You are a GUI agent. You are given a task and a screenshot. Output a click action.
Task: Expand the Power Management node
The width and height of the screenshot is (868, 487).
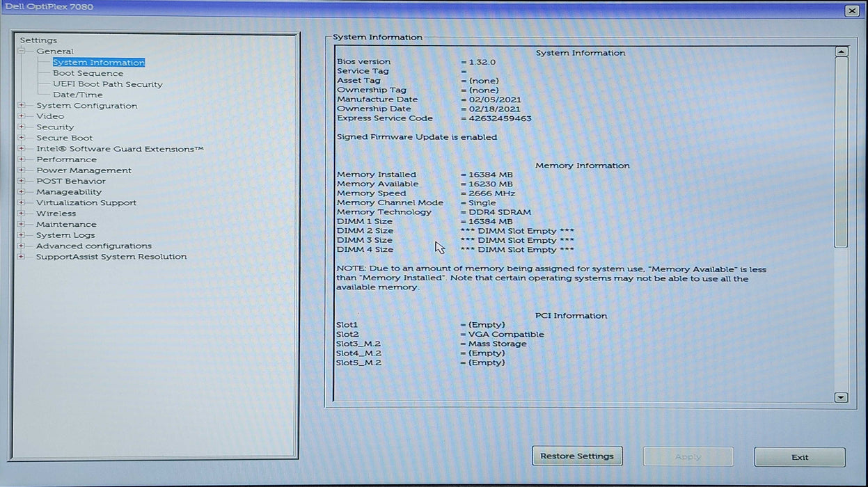[22, 170]
